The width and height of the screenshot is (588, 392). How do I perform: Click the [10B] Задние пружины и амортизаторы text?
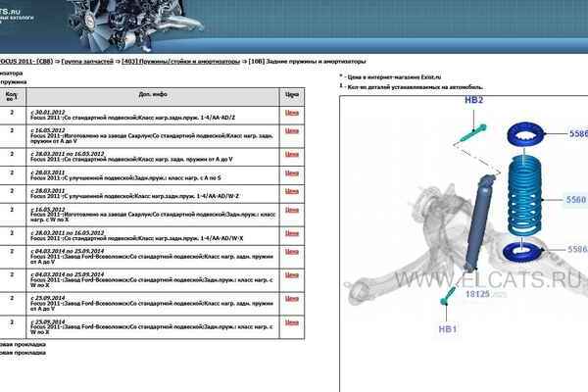pyautogui.click(x=307, y=61)
